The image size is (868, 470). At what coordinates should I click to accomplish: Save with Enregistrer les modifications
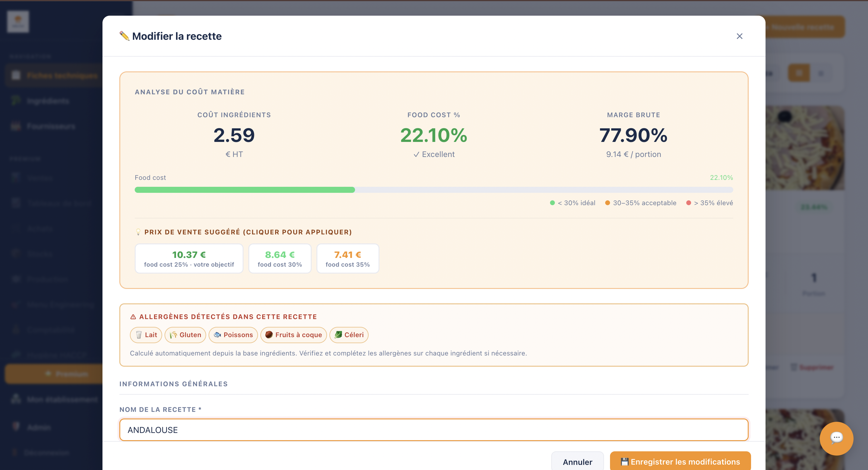(680, 462)
